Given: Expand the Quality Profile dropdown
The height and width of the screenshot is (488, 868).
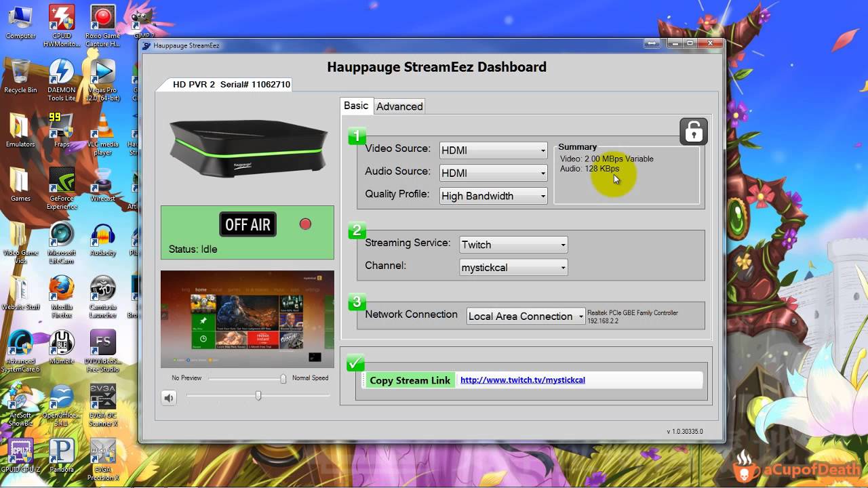Looking at the screenshot, I should tap(493, 196).
